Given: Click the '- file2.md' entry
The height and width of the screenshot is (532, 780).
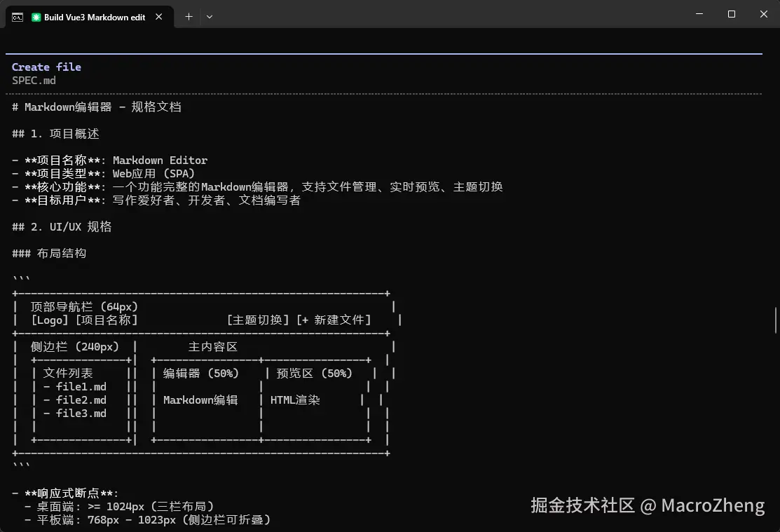Looking at the screenshot, I should click(74, 400).
